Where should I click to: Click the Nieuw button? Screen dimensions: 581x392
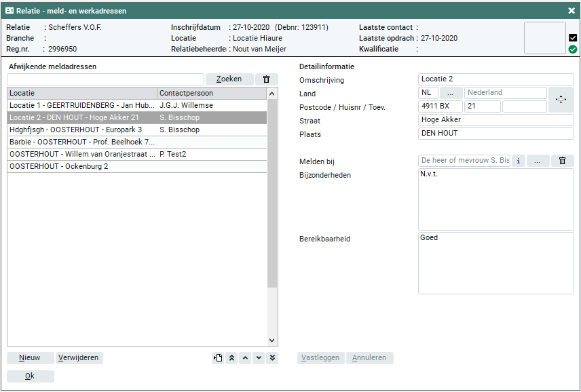pos(30,358)
